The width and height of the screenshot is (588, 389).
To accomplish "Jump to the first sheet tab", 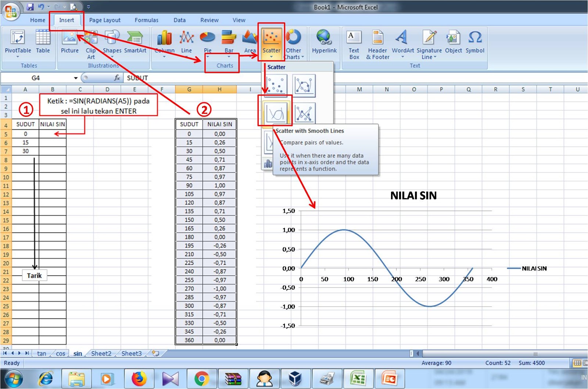I will tap(5, 353).
